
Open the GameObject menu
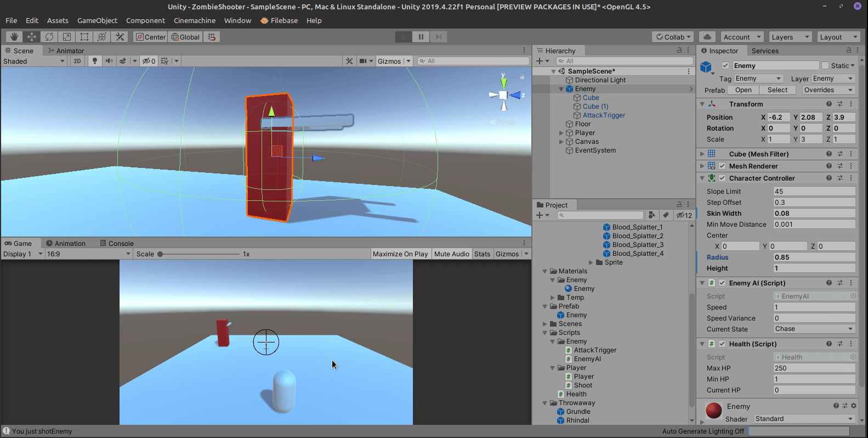pyautogui.click(x=97, y=20)
